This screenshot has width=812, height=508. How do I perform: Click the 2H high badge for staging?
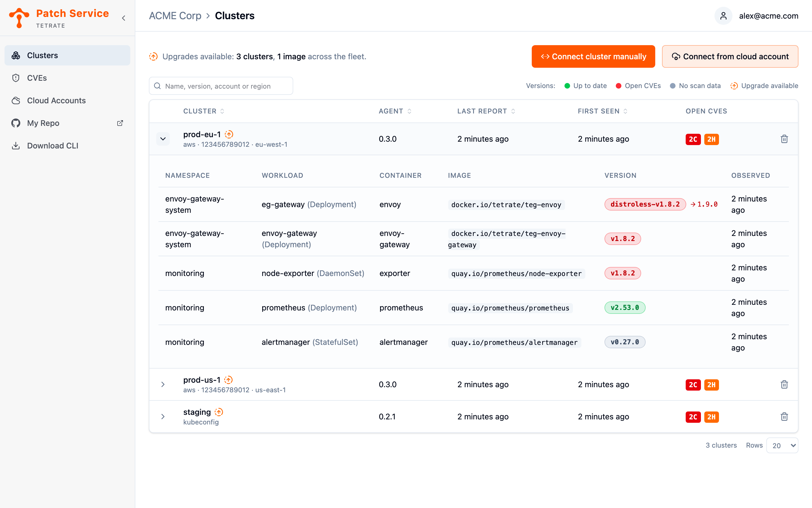[711, 417]
